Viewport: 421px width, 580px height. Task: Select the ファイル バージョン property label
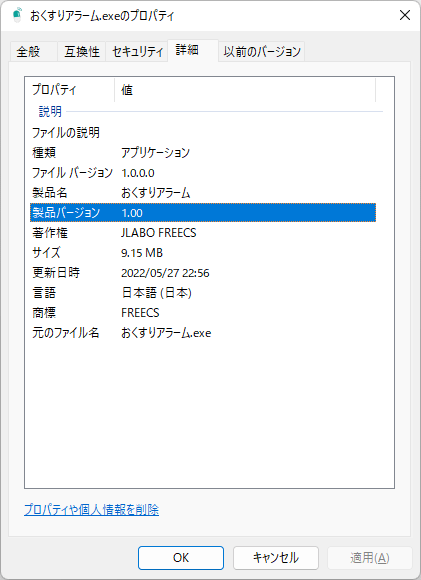[72, 173]
